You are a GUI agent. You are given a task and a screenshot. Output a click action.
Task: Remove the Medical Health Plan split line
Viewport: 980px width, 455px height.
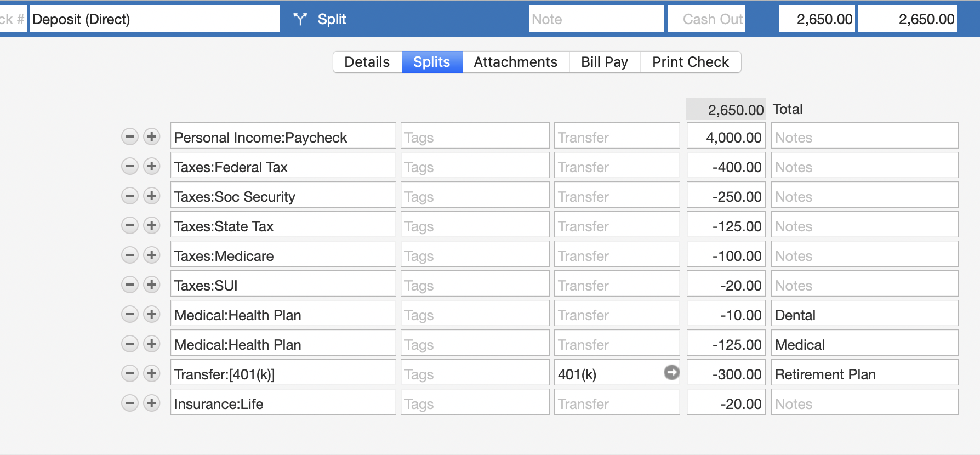[130, 344]
